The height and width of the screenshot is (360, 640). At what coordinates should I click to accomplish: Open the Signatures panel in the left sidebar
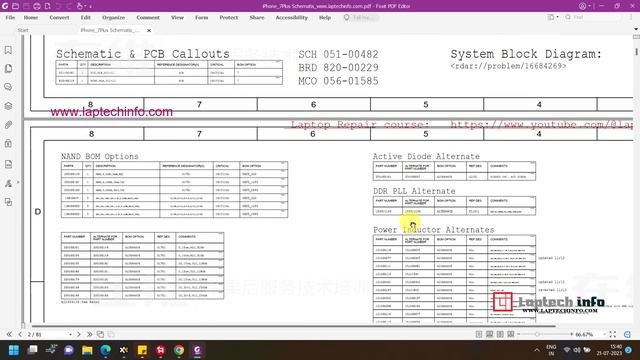coord(8,183)
